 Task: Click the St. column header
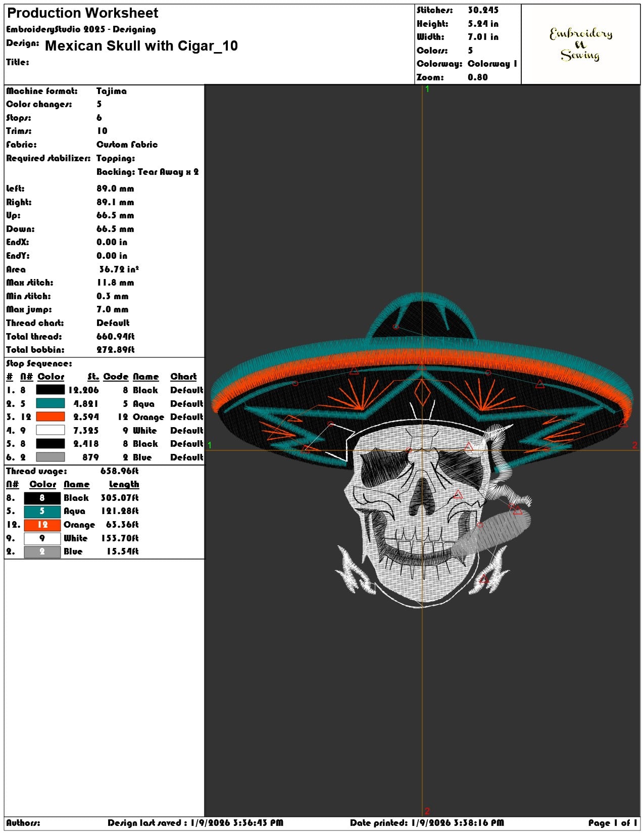[93, 377]
